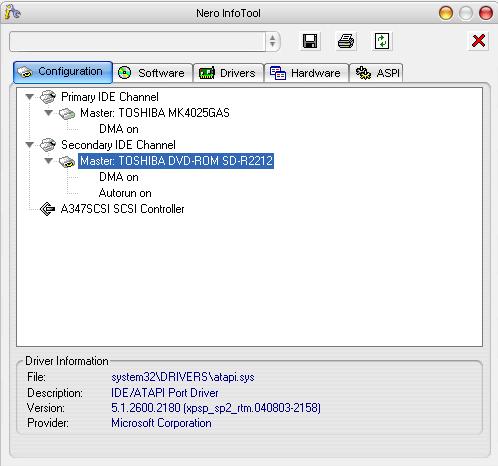Collapse the Secondary IDE Channel node
Viewport: 498px width, 466px height.
click(x=30, y=145)
